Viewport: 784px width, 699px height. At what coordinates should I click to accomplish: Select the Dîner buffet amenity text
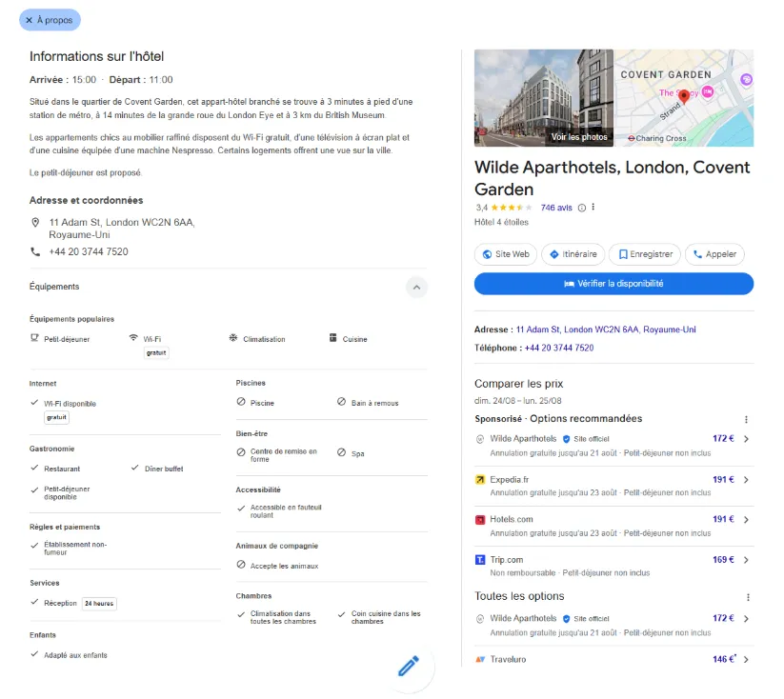tap(164, 469)
